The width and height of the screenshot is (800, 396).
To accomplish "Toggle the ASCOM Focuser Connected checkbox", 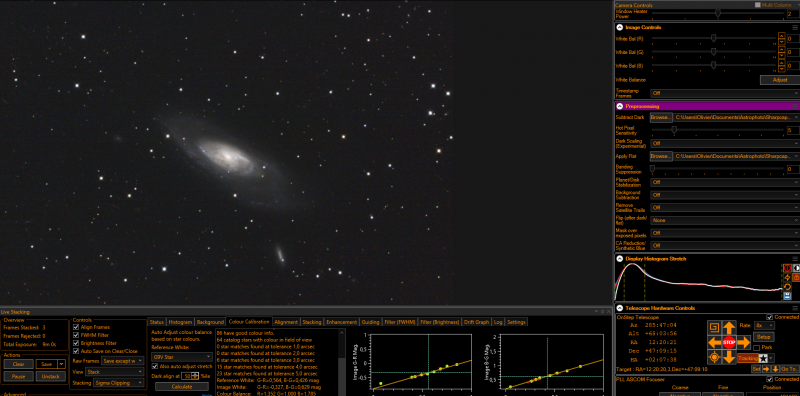I will [769, 379].
